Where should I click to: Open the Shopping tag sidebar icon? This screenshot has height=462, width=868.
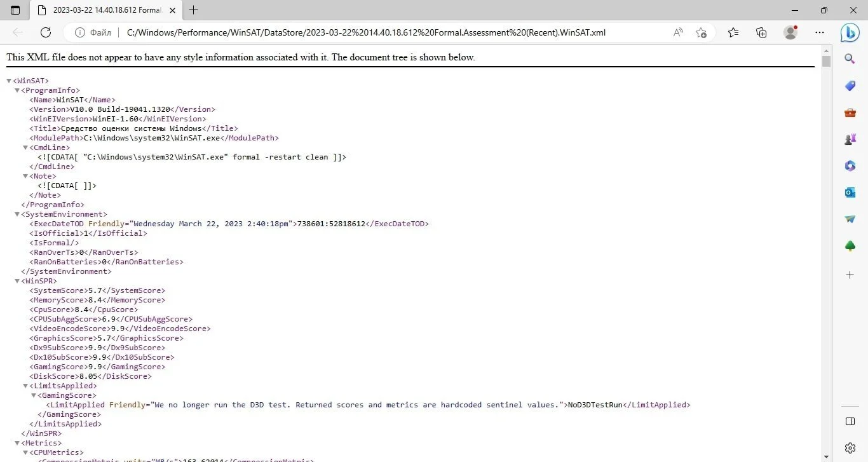(850, 86)
